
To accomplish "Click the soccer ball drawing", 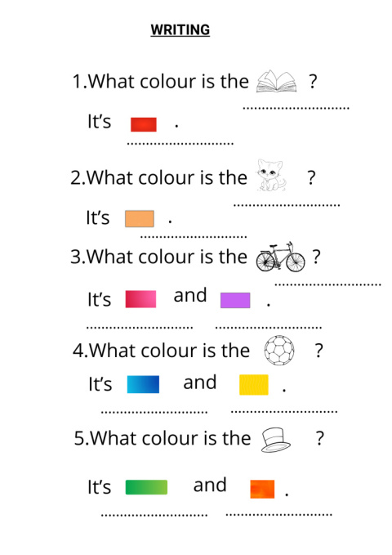I will [x=279, y=350].
